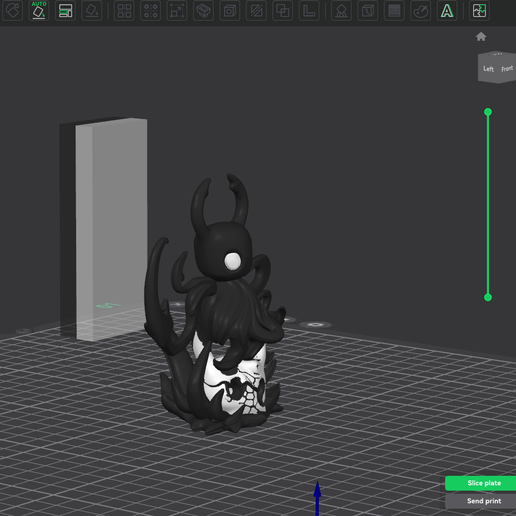This screenshot has width=516, height=516.
Task: Click the Slice plate button
Action: pos(482,483)
